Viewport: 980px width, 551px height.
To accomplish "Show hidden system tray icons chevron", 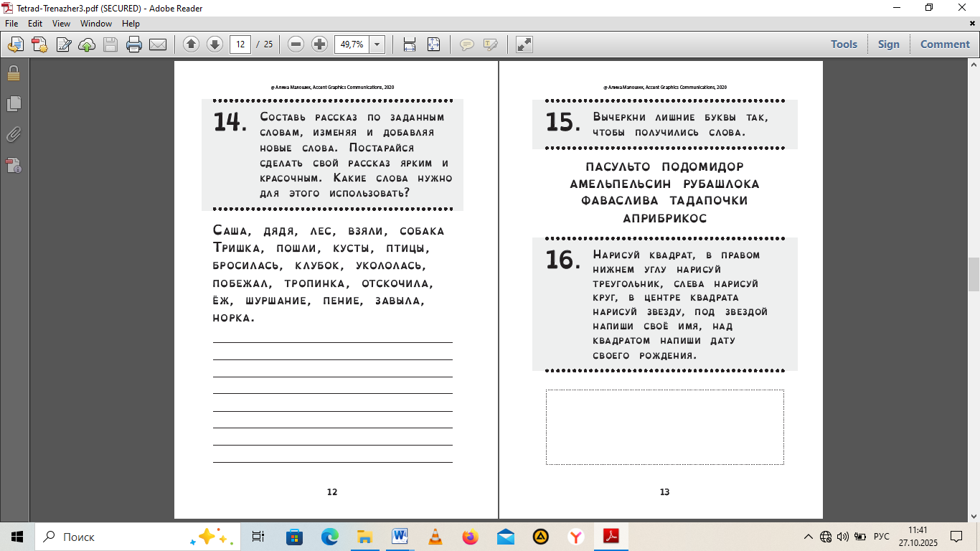I will (x=809, y=537).
